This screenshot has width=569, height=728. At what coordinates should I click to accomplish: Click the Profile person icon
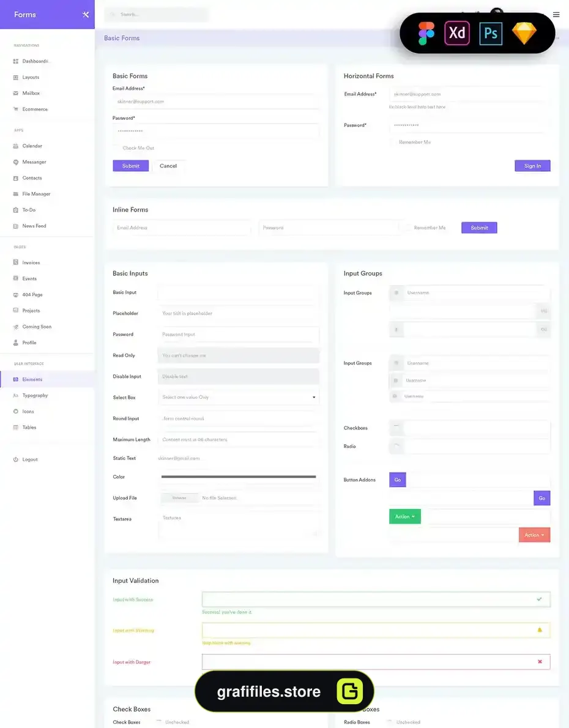16,343
